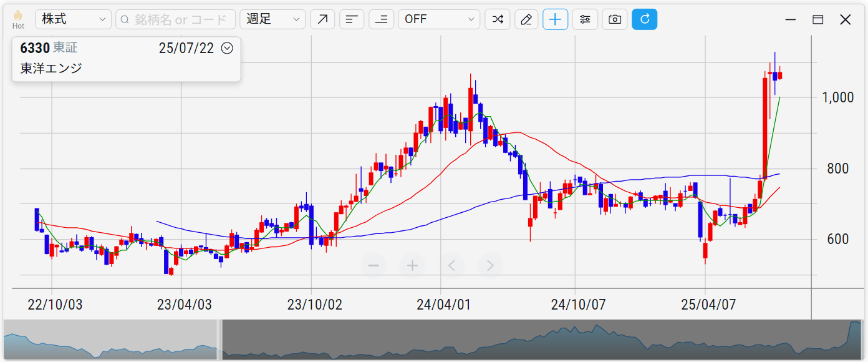This screenshot has height=362, width=868.
Task: Take a chart snapshot with camera icon
Action: tap(614, 19)
